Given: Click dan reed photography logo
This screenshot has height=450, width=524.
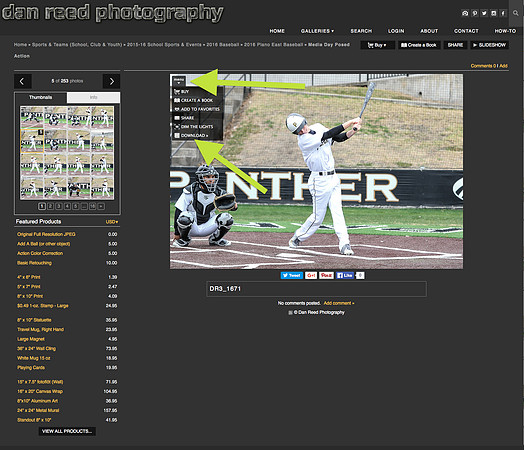Looking at the screenshot, I should pyautogui.click(x=113, y=13).
